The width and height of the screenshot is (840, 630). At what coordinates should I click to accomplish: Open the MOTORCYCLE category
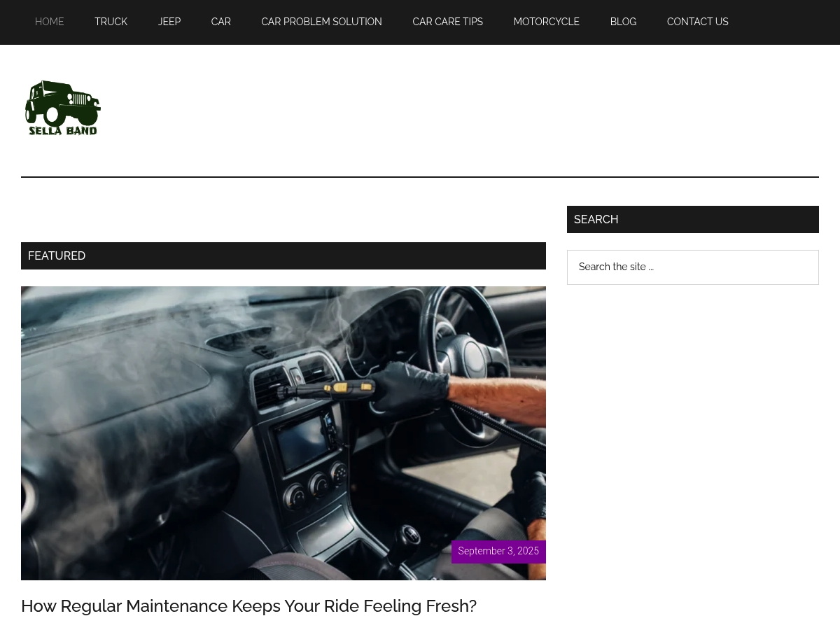click(x=547, y=22)
